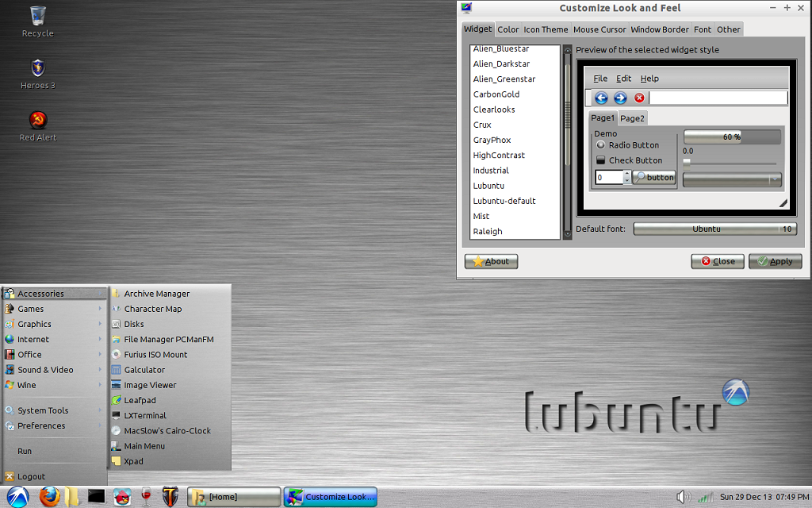Click the volume speaker tray icon
Viewport: 812px width, 508px height.
(x=683, y=497)
